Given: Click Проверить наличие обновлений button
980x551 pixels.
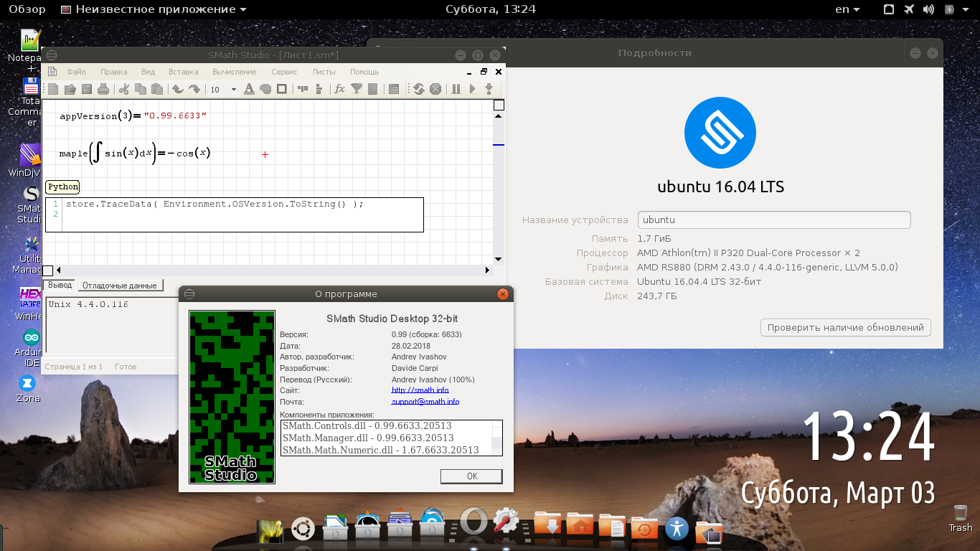Looking at the screenshot, I should pos(845,327).
